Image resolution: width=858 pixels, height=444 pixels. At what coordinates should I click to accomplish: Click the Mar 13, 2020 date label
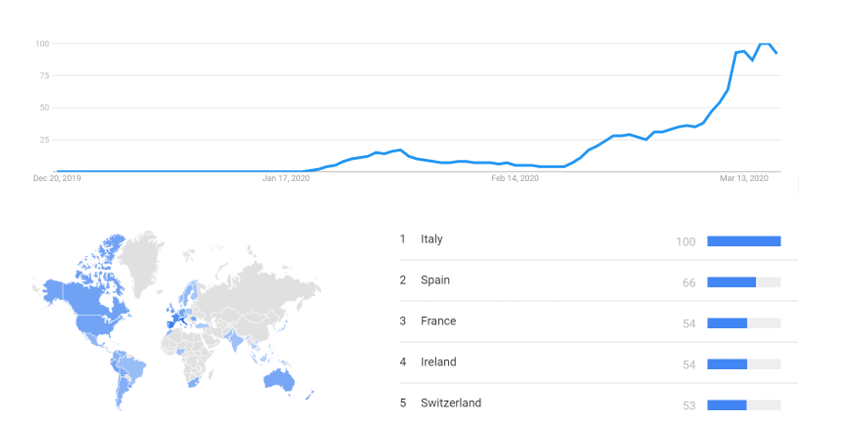[x=744, y=179]
